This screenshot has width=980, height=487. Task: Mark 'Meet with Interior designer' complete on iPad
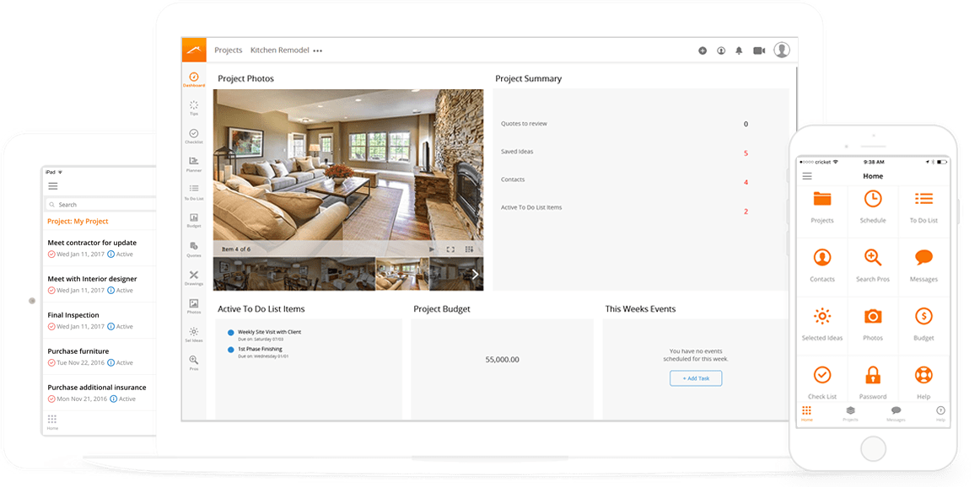click(x=51, y=291)
